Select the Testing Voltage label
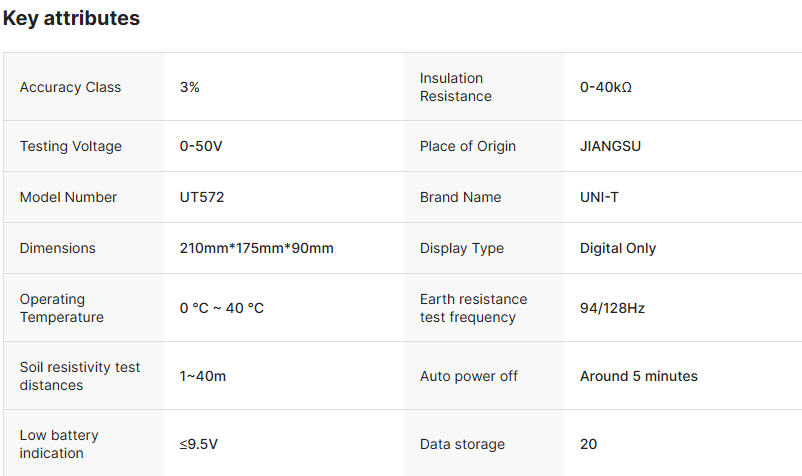This screenshot has height=476, width=802. pyautogui.click(x=71, y=146)
